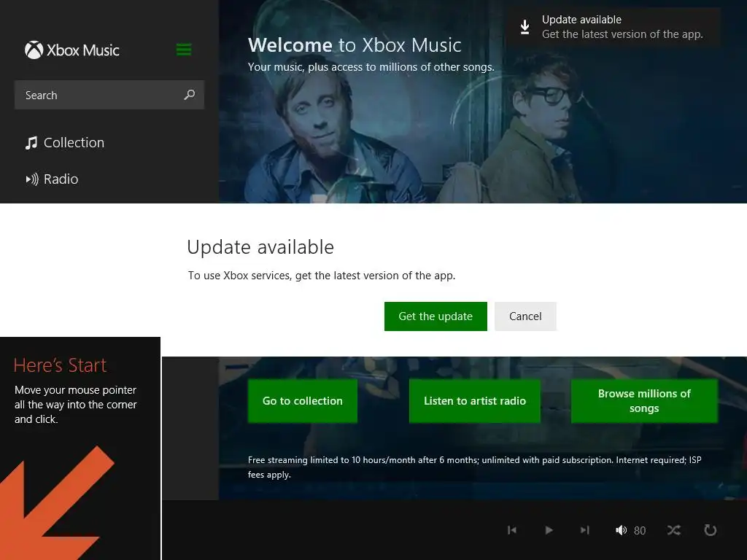Click the Radio broadcast icon
The height and width of the screenshot is (560, 747).
pos(32,179)
